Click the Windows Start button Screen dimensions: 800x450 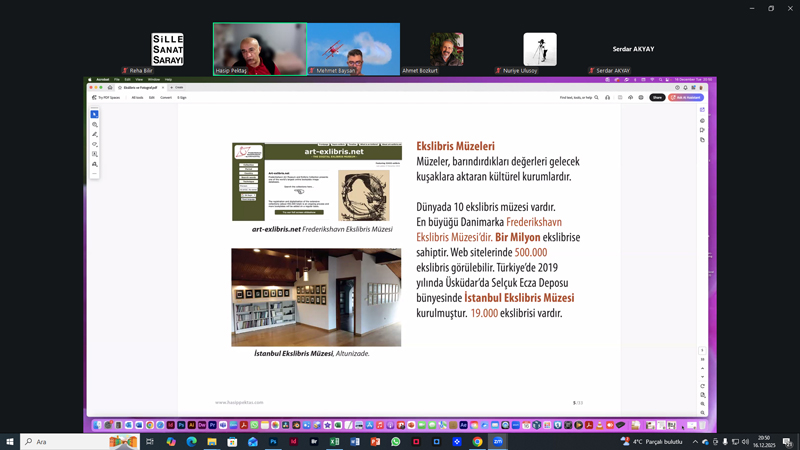pos(10,441)
